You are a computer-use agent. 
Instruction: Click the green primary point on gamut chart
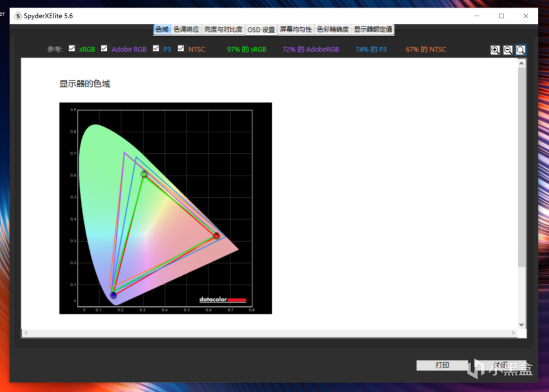click(144, 173)
